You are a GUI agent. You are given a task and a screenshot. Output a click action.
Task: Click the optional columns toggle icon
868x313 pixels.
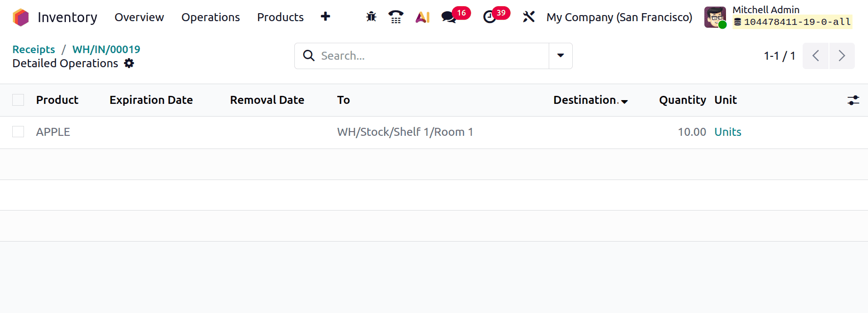853,100
